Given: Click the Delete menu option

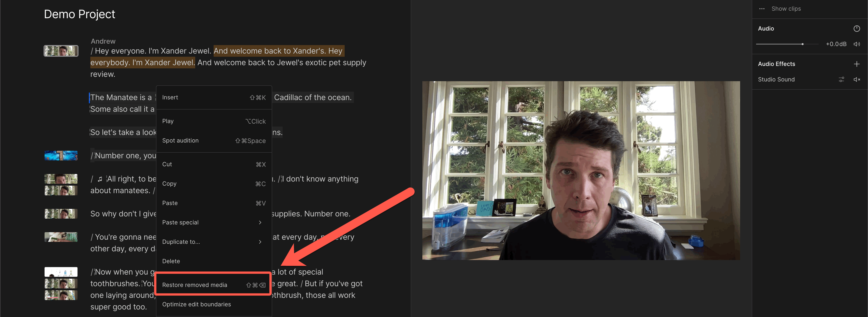Looking at the screenshot, I should (214, 261).
